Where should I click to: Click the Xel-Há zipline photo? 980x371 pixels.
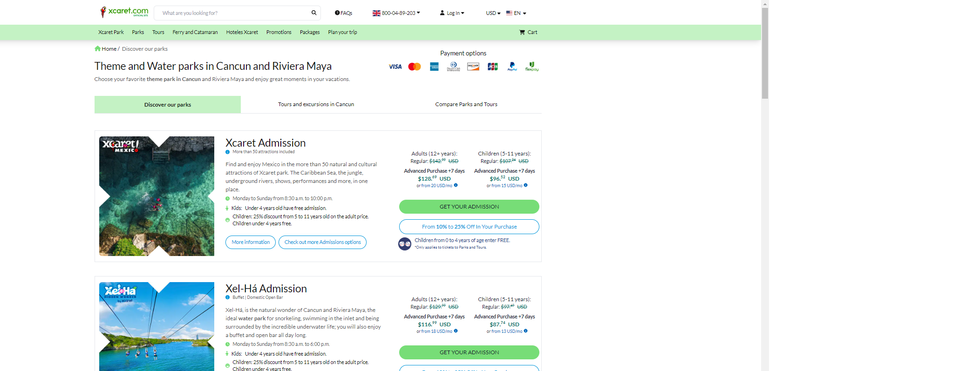[x=157, y=326]
